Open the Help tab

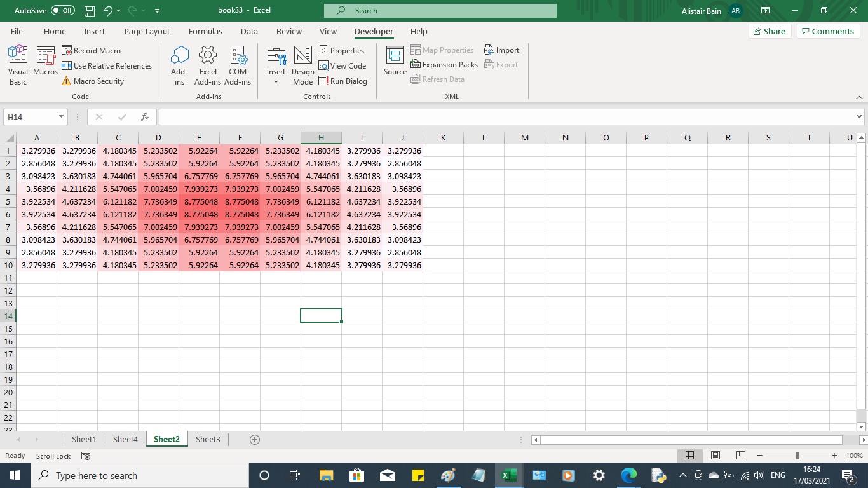point(419,31)
